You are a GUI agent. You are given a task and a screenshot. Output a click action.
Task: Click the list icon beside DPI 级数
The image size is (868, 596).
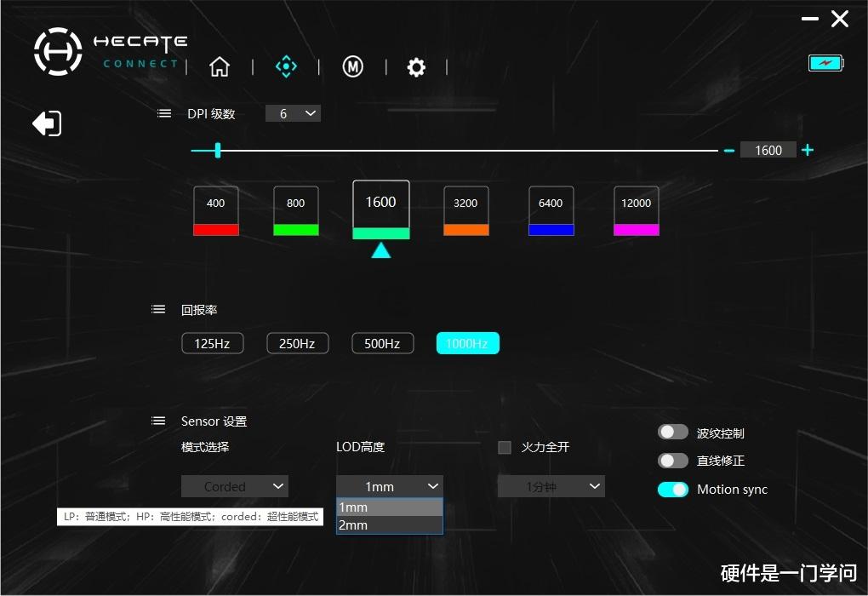164,113
